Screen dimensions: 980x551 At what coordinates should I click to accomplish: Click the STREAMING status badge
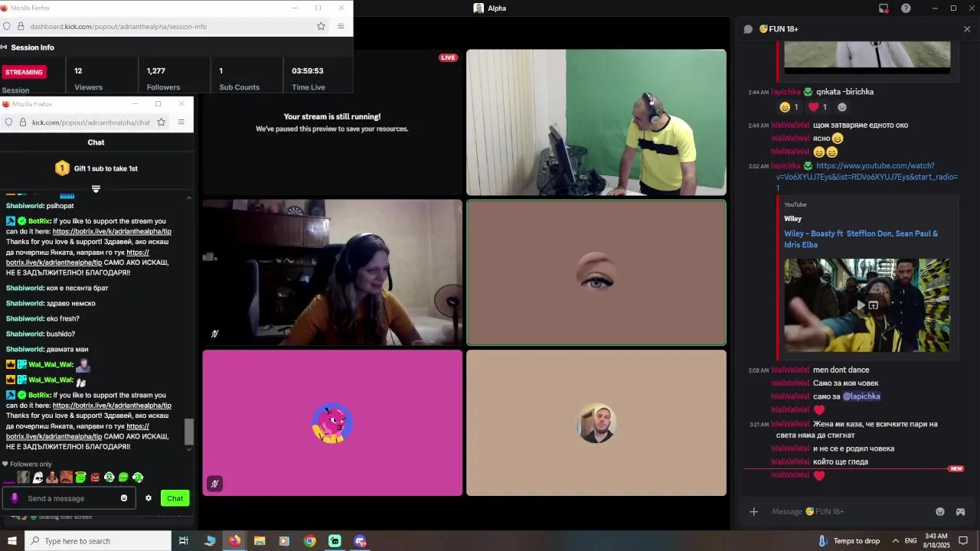(x=24, y=72)
